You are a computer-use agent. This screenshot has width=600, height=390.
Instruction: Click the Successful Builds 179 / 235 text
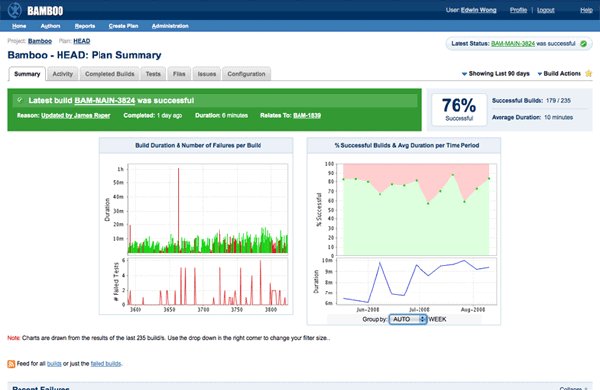[531, 101]
